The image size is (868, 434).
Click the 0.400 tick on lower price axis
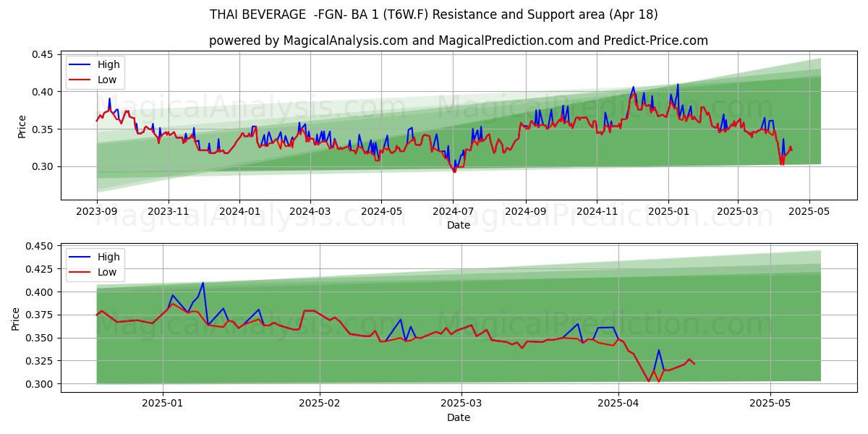(x=40, y=292)
